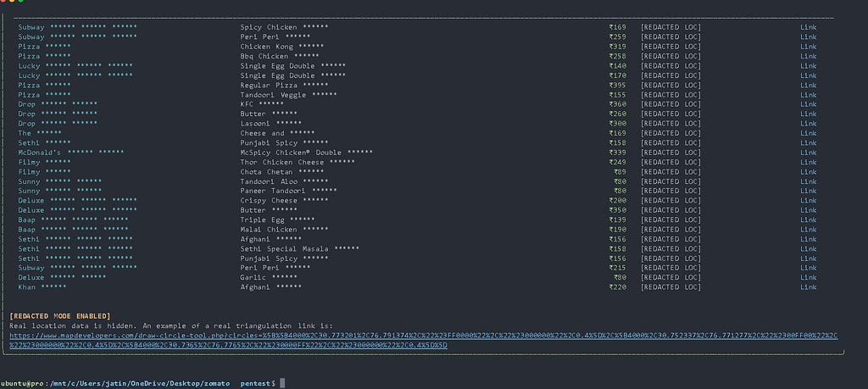The width and height of the screenshot is (868, 389).
Task: Follow the Link in the Khan Afghani row
Action: coord(808,287)
